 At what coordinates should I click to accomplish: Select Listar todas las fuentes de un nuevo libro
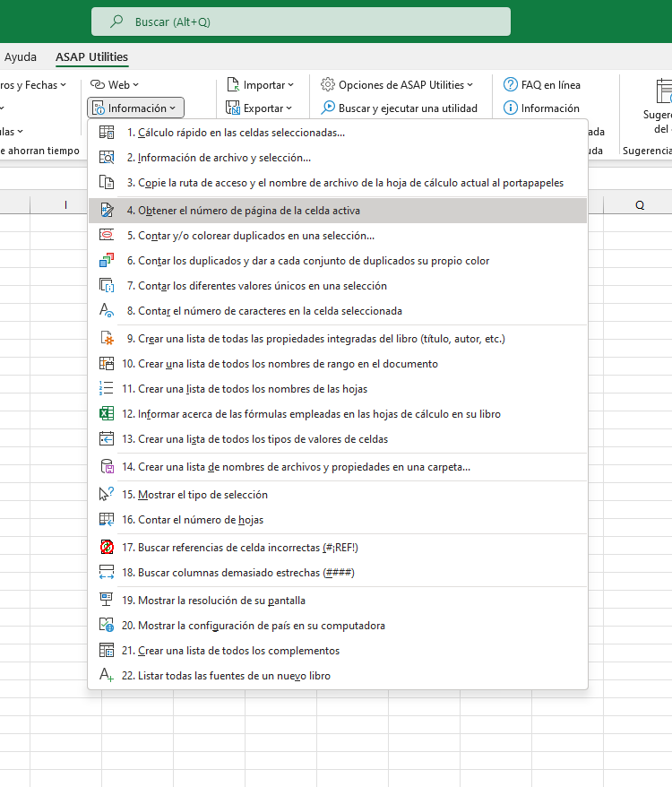pos(338,676)
